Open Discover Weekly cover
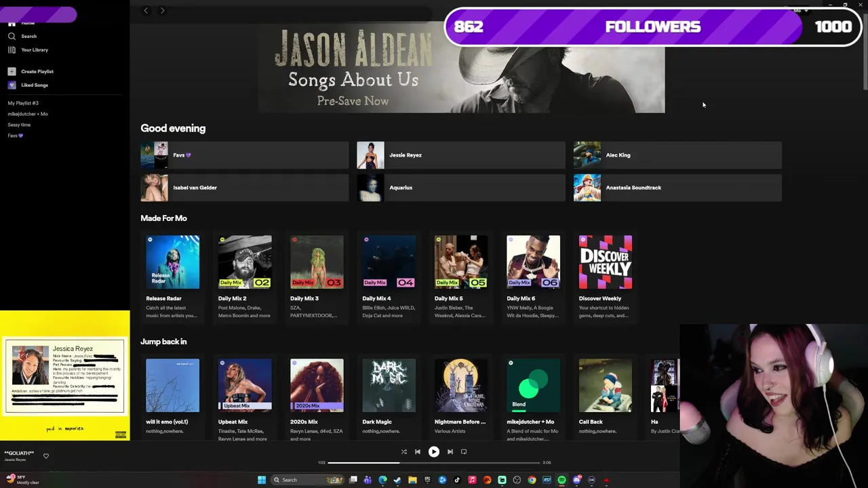Viewport: 868px width, 488px height. point(606,262)
